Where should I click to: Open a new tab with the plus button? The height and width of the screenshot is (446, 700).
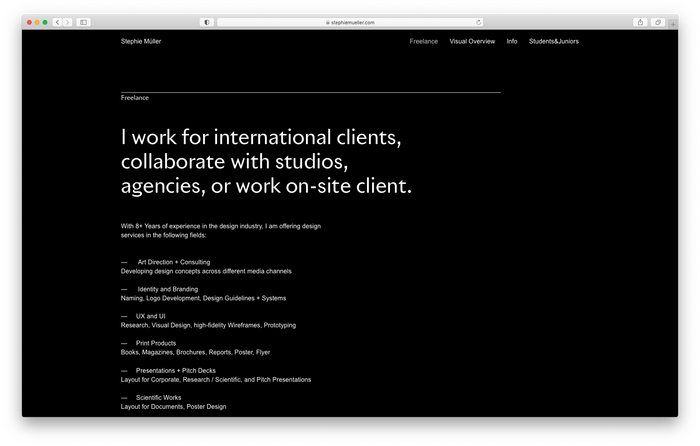coord(673,24)
